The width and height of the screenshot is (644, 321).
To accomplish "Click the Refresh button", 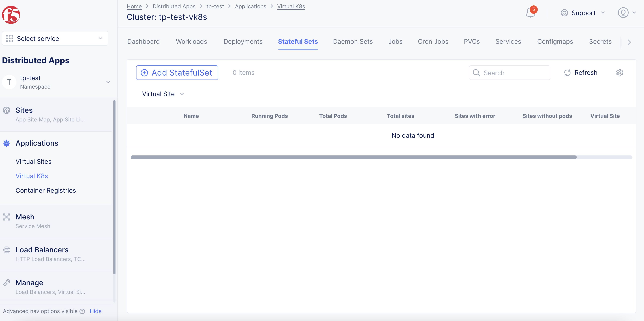I will click(581, 73).
